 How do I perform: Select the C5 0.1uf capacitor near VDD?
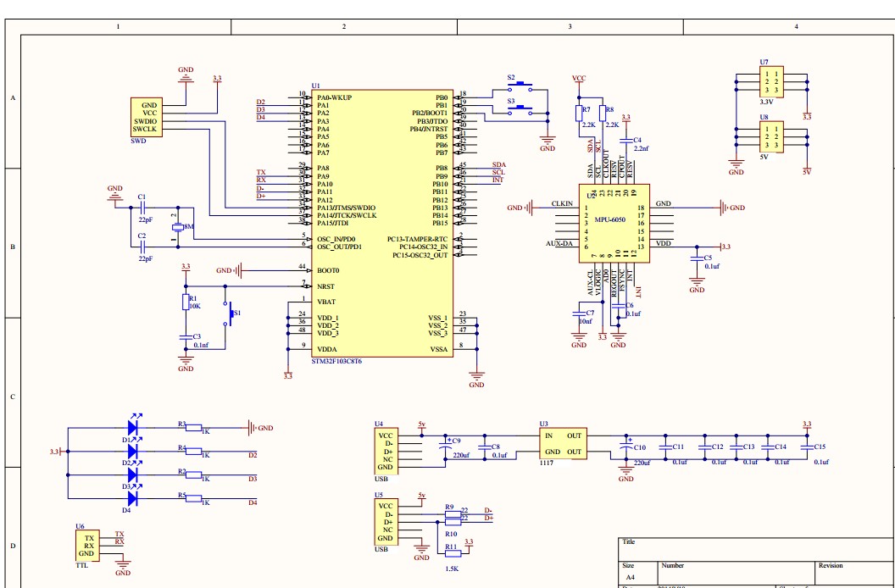click(x=697, y=258)
